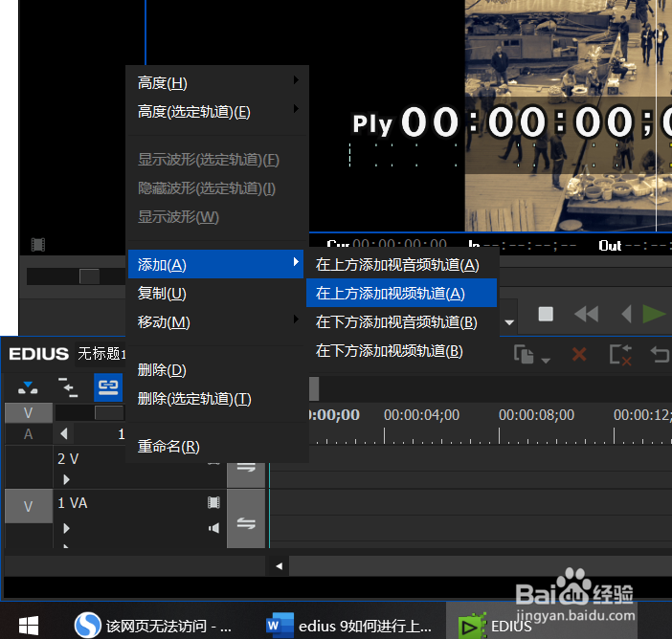Open the dropdown arrow beside paste icon
The height and width of the screenshot is (639, 672).
546,361
